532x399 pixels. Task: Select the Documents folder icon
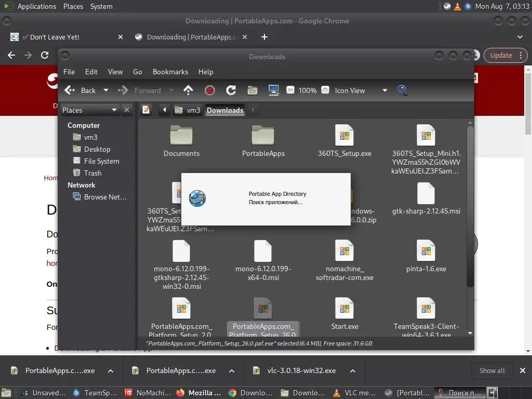click(181, 135)
